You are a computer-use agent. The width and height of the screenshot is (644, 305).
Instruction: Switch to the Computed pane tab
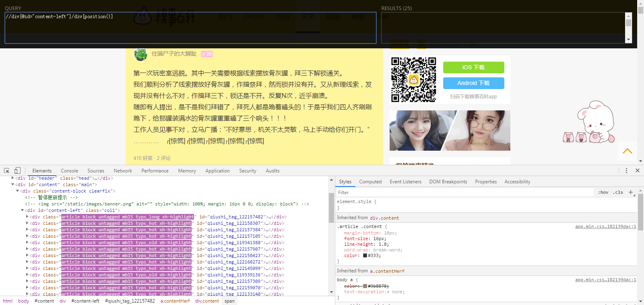coord(370,182)
